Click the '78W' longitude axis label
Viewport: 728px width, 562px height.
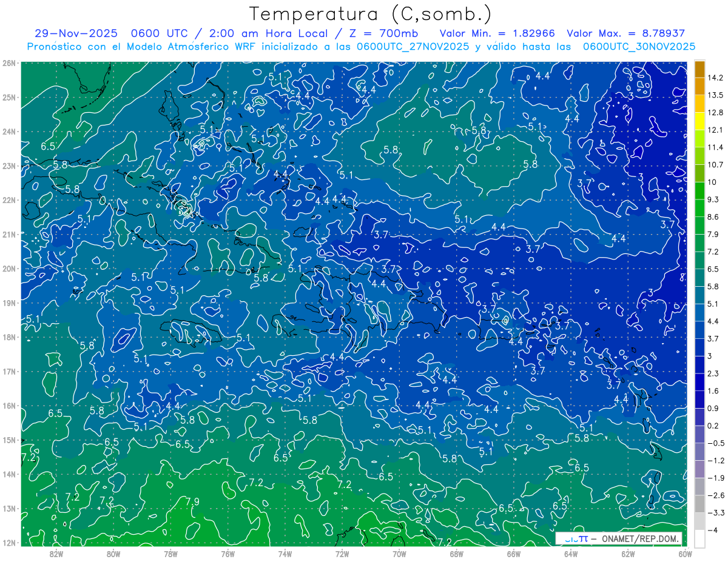point(170,554)
